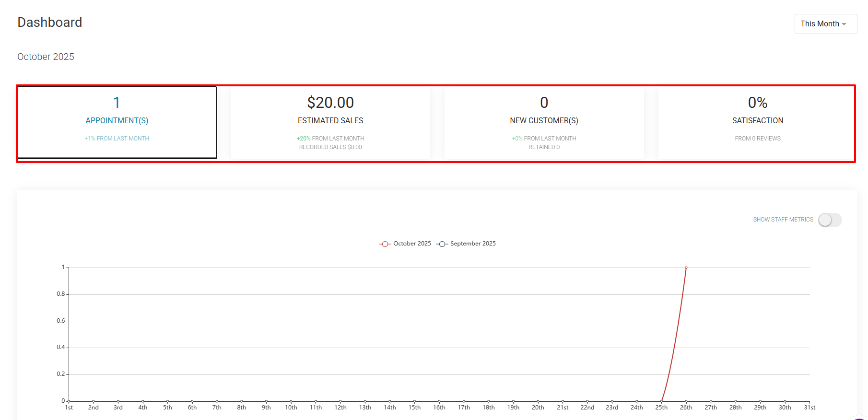The image size is (868, 420).
Task: Toggle September 2025 legend series
Action: click(466, 244)
